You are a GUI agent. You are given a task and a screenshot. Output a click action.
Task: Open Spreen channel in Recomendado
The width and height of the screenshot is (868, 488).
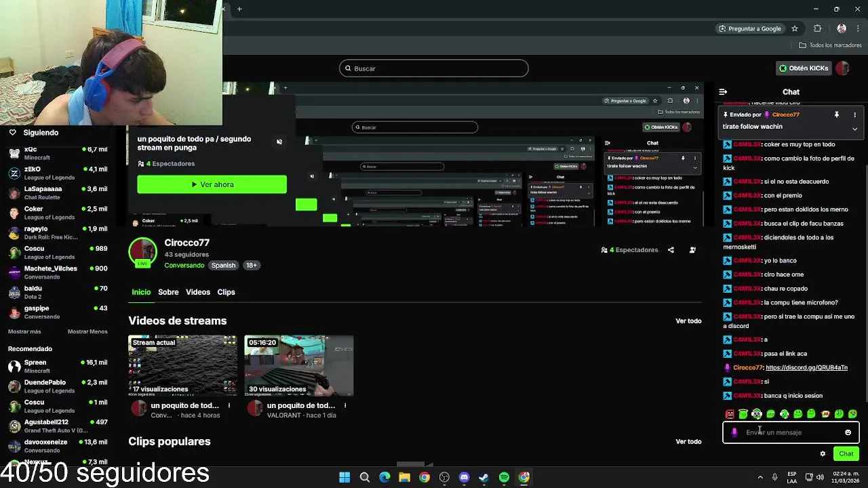[x=58, y=367]
